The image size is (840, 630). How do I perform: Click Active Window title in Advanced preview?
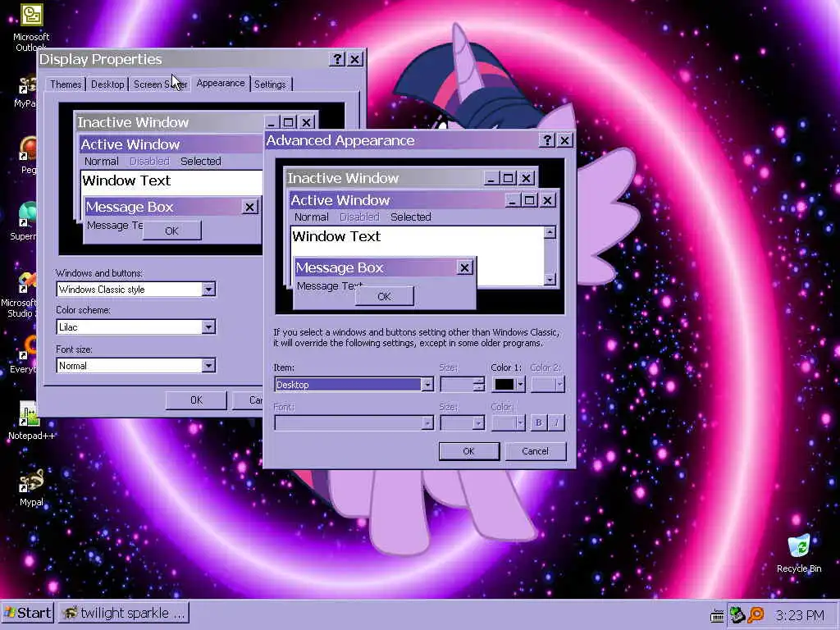click(340, 200)
